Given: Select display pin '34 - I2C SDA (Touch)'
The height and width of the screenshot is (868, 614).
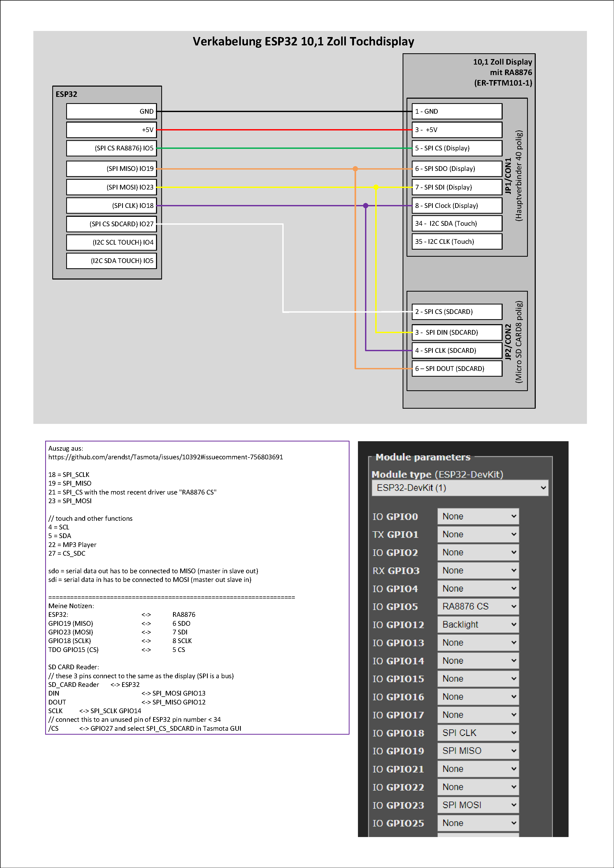Looking at the screenshot, I should pyautogui.click(x=457, y=223).
